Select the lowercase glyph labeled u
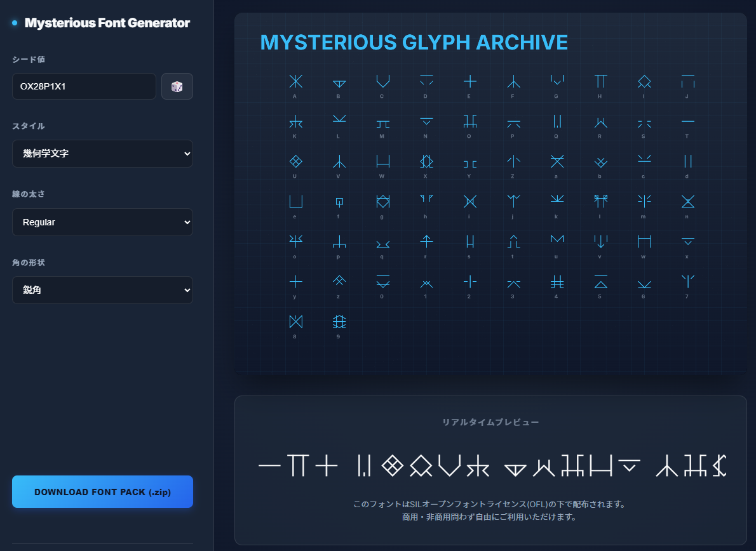 (557, 239)
